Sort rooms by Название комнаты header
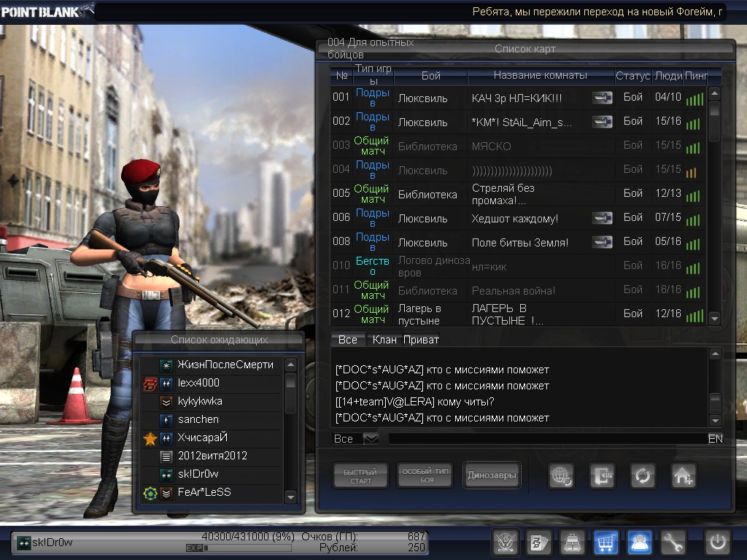 541,75
